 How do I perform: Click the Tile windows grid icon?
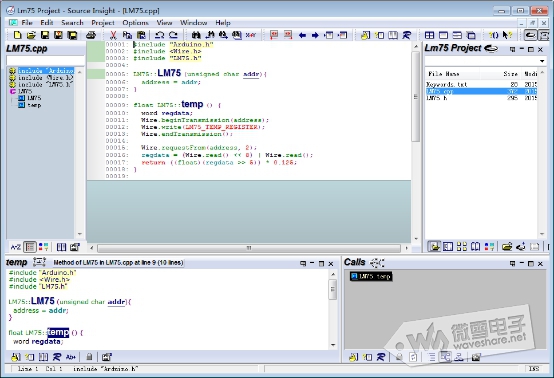click(x=429, y=35)
